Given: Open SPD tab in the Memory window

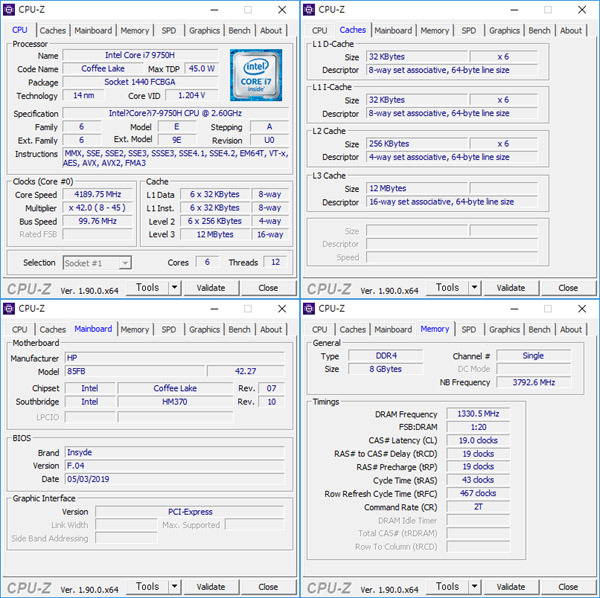Looking at the screenshot, I should pos(468,329).
